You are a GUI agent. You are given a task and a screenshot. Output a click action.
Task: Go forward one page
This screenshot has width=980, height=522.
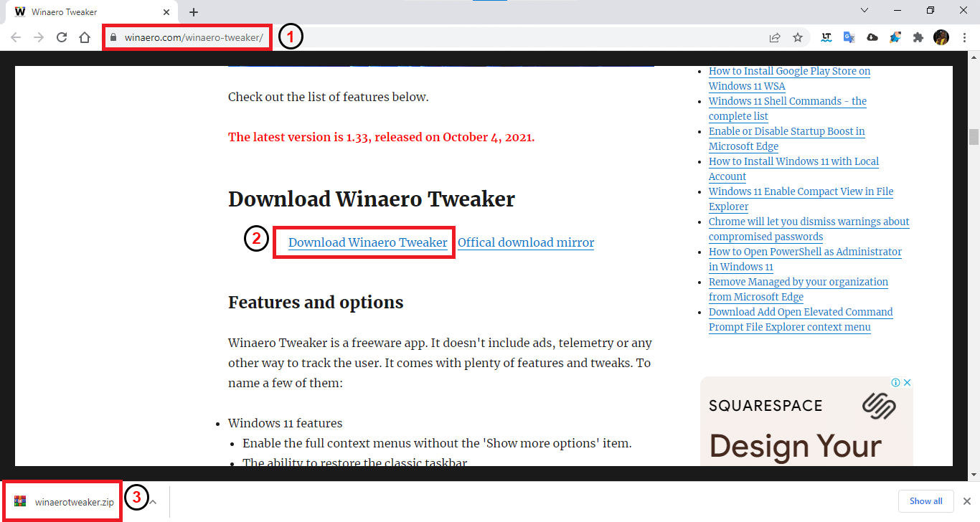39,37
